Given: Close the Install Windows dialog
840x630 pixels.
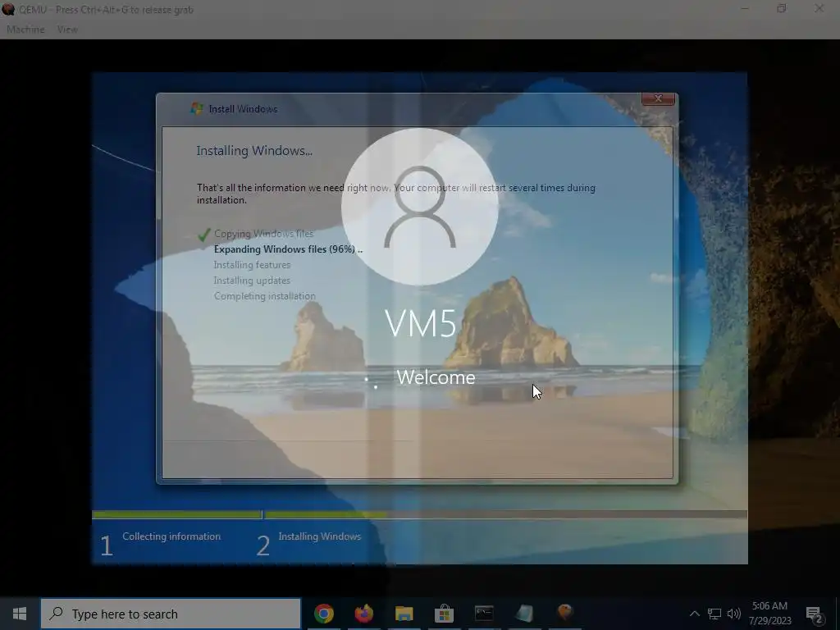Looking at the screenshot, I should pyautogui.click(x=658, y=98).
